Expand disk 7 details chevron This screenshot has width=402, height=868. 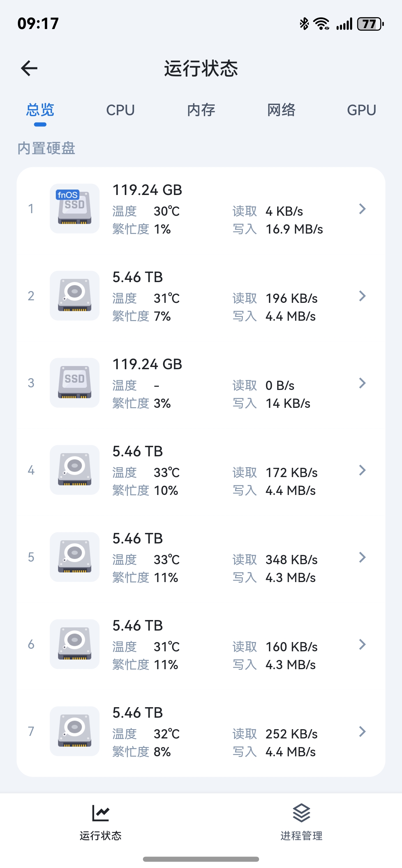tap(362, 731)
